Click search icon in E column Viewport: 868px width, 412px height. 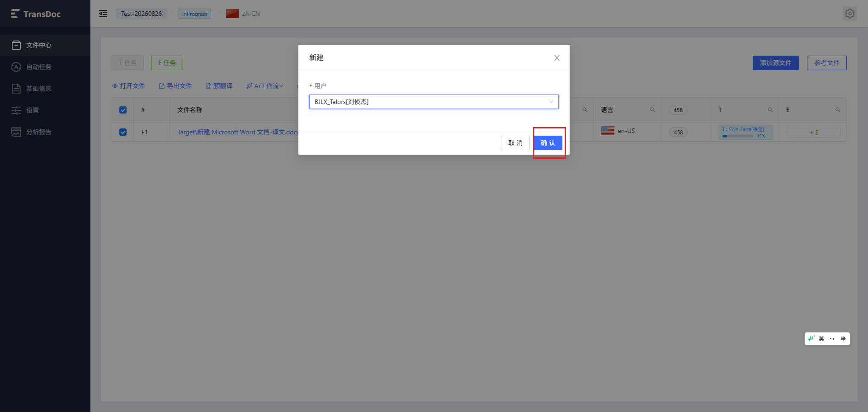[x=838, y=110]
